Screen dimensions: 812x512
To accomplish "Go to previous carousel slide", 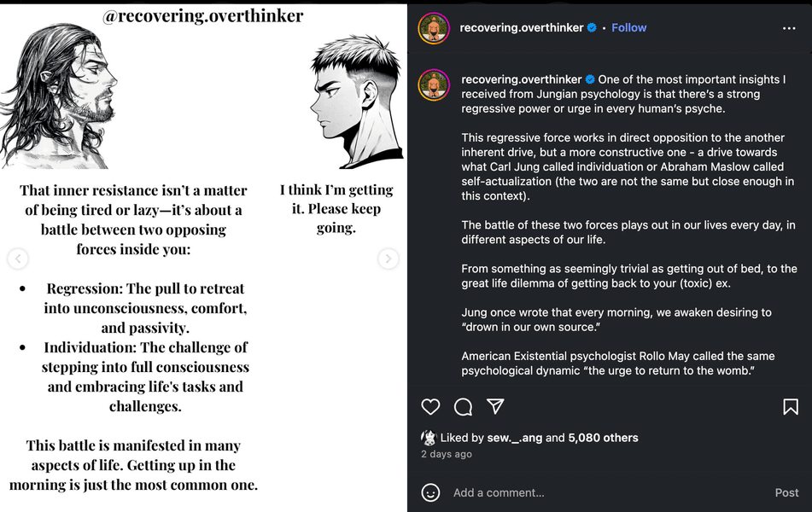I will pyautogui.click(x=18, y=259).
